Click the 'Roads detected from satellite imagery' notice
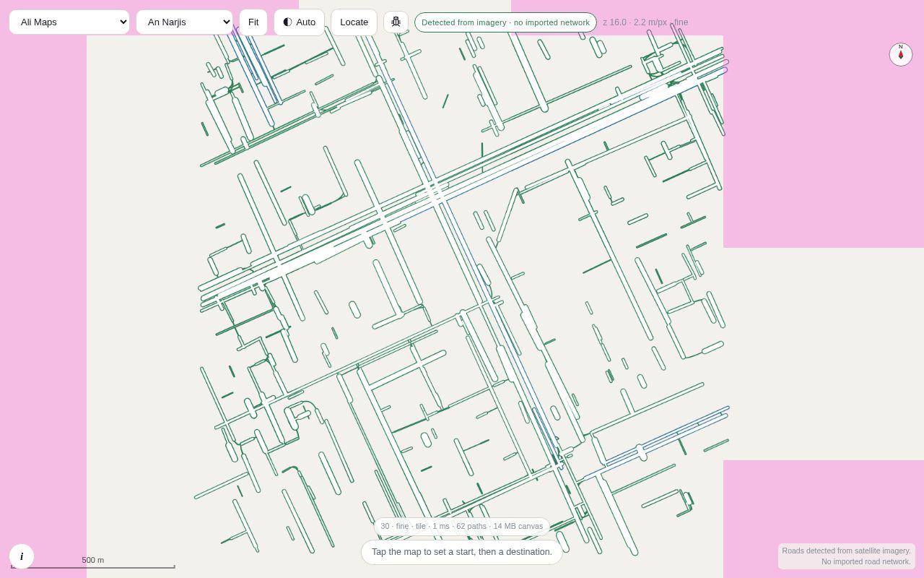The image size is (924, 578). coord(847,556)
